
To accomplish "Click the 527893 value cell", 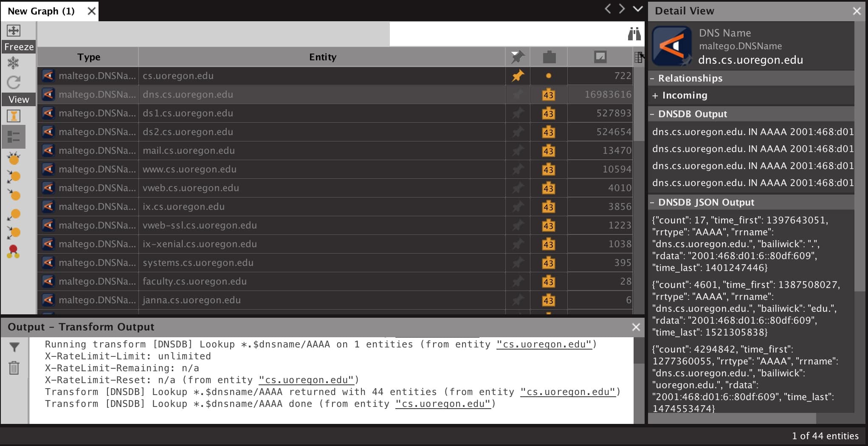I will [x=600, y=113].
